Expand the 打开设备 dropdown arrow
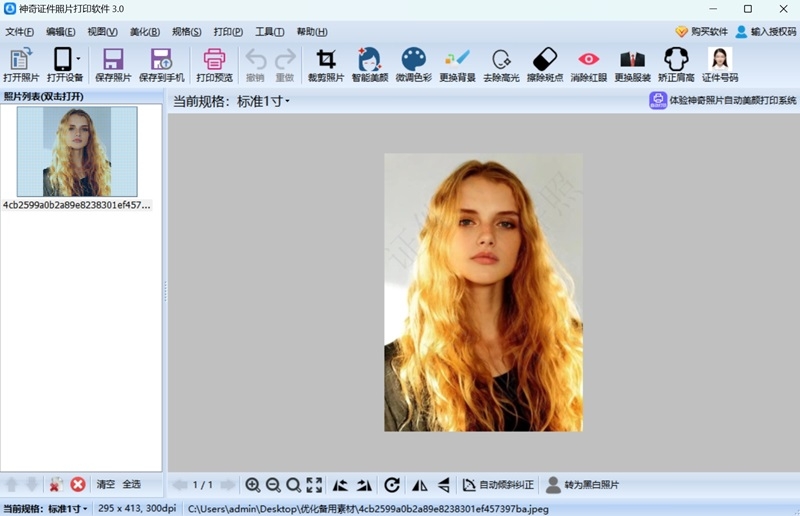Screen dimensions: 800x516 tap(78, 58)
